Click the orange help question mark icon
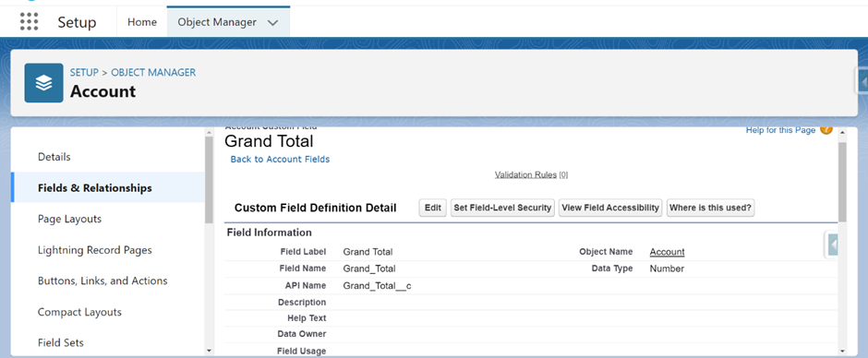The image size is (868, 358). tap(826, 129)
